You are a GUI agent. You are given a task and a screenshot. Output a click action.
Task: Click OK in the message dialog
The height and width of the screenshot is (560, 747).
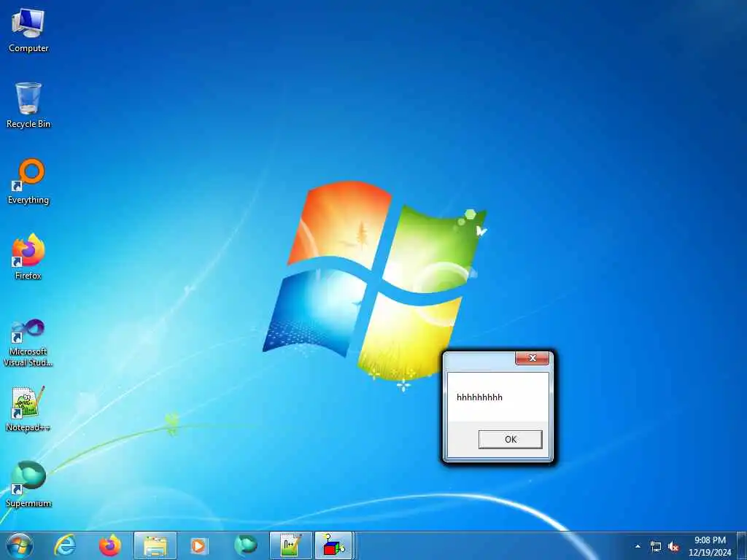pyautogui.click(x=510, y=439)
